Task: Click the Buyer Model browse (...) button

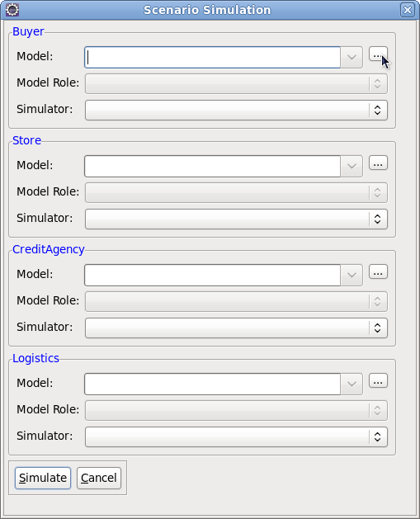Action: click(x=378, y=54)
